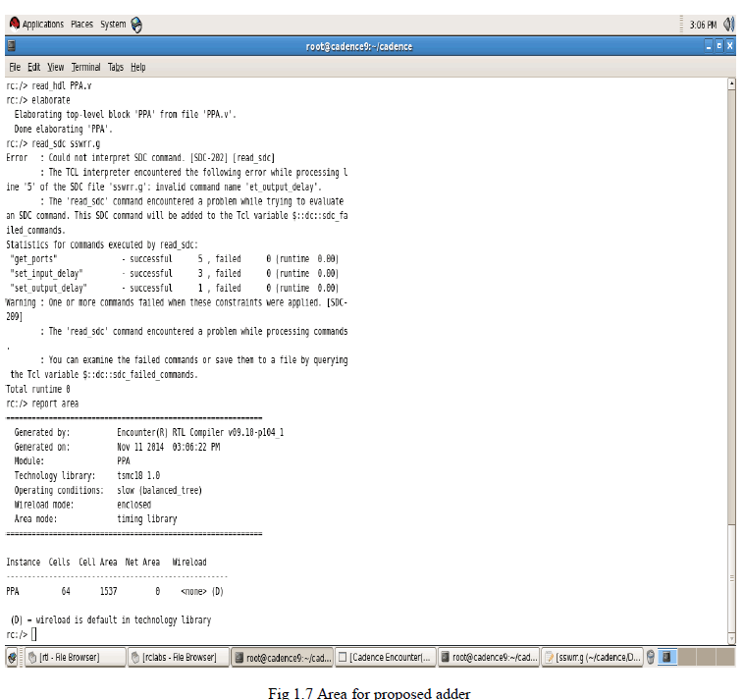744x700 pixels.
Task: Switch to sswrr.g editor window
Action: [x=593, y=657]
